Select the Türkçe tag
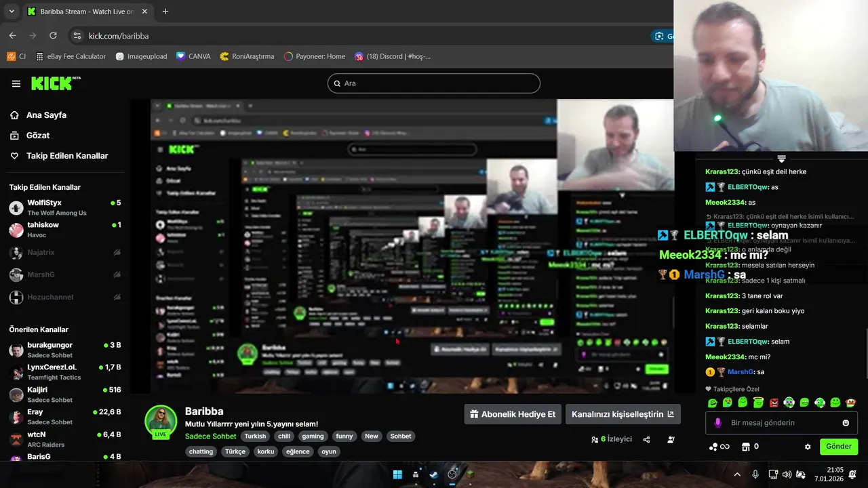Screen dimensions: 868x488 tap(235, 451)
